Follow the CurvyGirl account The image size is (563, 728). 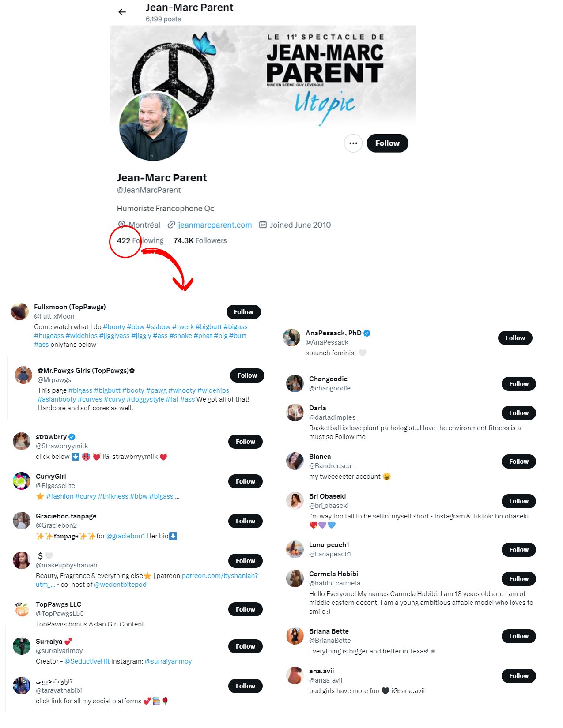[245, 481]
